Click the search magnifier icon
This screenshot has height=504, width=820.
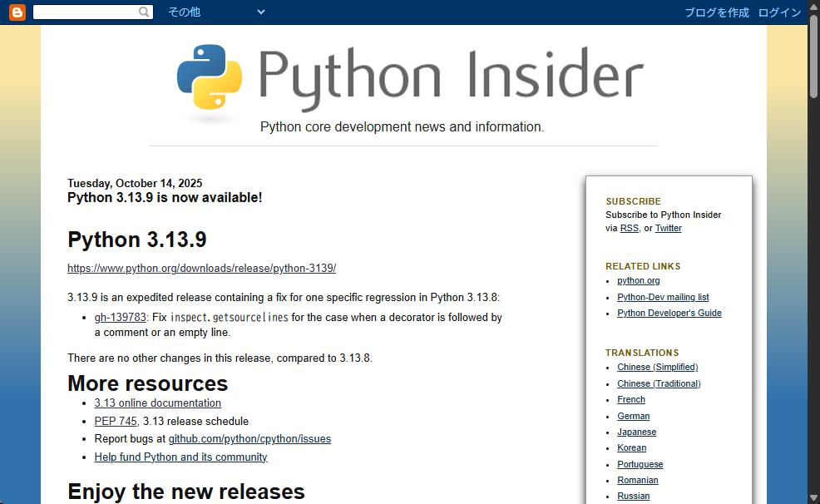pyautogui.click(x=144, y=12)
